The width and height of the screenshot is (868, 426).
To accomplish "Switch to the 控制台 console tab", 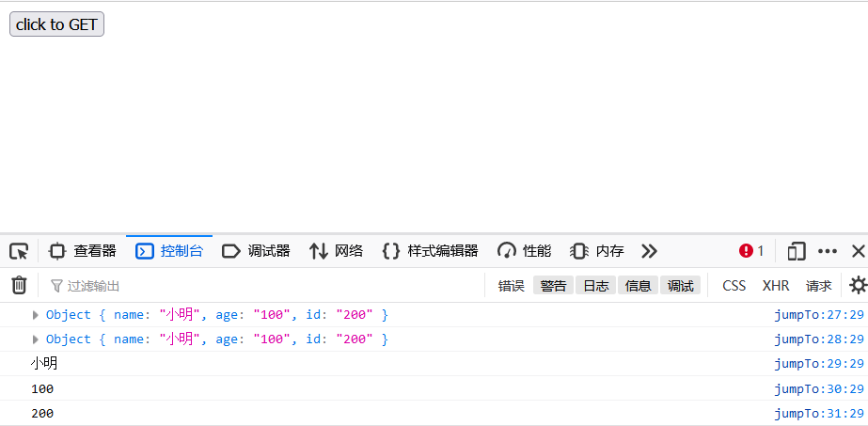I will coord(169,251).
